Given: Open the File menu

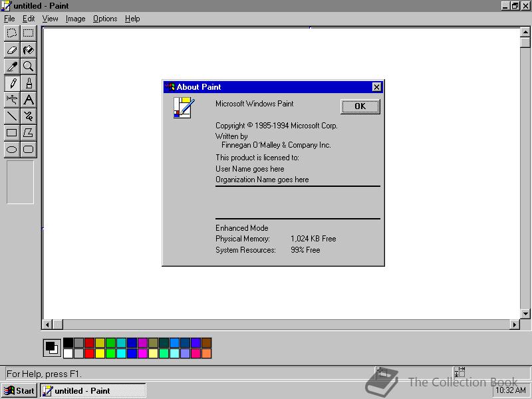Looking at the screenshot, I should (x=9, y=19).
